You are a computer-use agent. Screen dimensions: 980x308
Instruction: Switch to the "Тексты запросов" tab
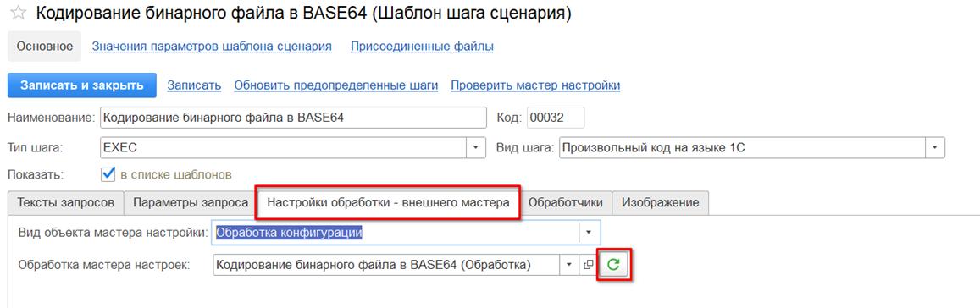[x=65, y=202]
